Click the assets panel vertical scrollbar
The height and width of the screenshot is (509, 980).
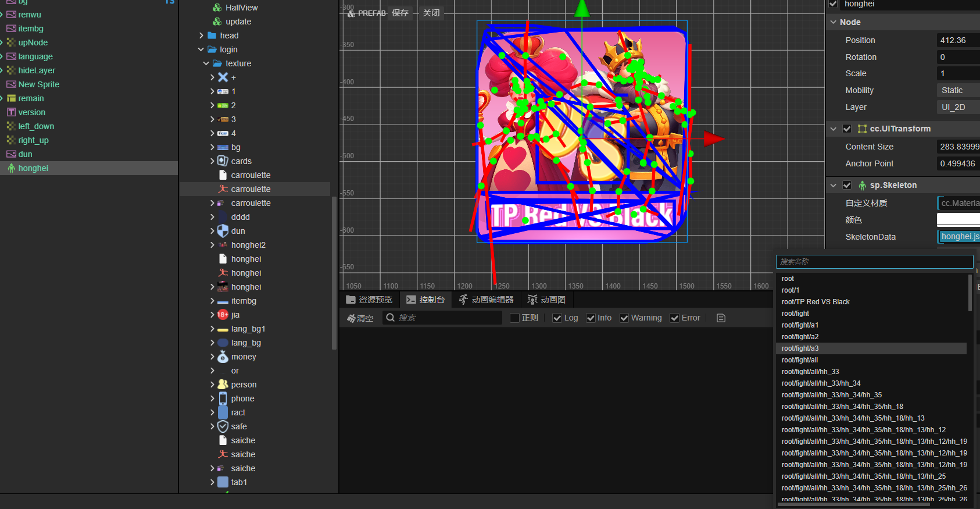334,273
